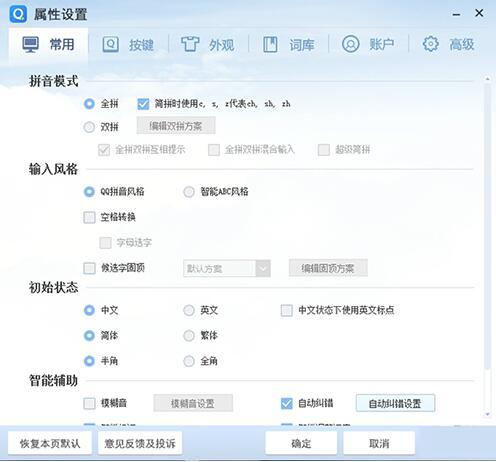Uncheck 简拼时使用c, s, z代表ch, sh, zh
Screen dimensions: 496x462
143,104
